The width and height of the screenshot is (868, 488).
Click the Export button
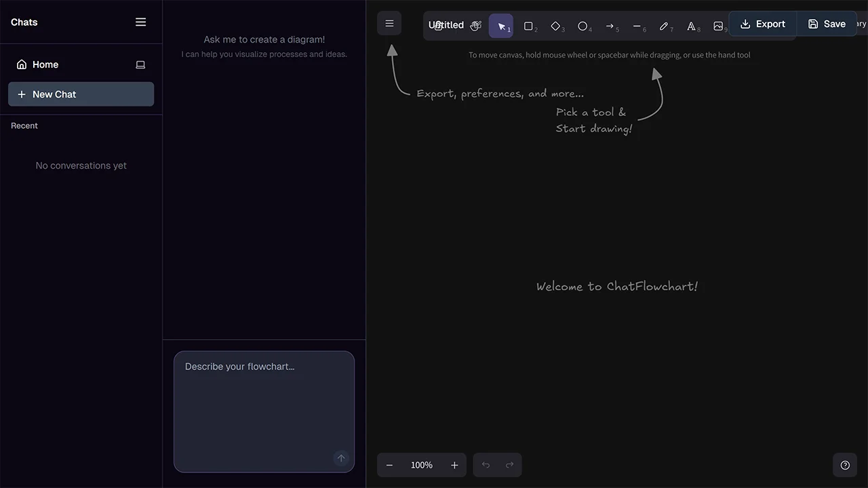(x=762, y=24)
